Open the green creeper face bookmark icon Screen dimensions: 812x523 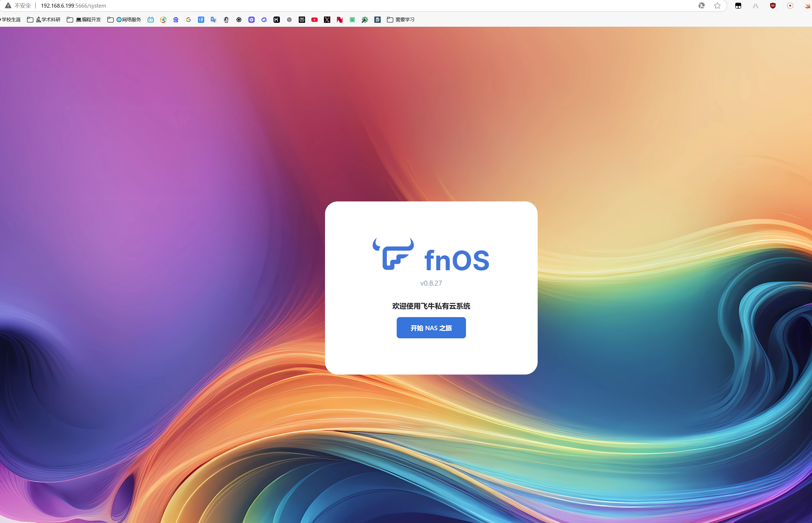point(352,20)
